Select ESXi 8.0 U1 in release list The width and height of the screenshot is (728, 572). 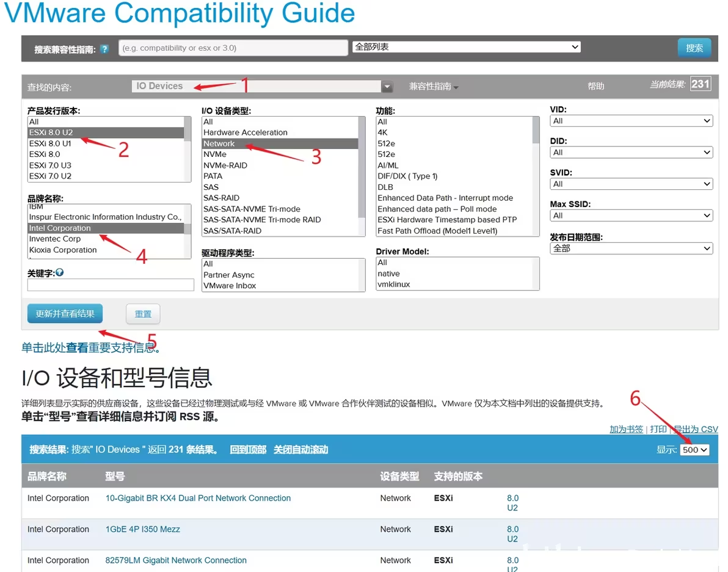pyautogui.click(x=50, y=143)
